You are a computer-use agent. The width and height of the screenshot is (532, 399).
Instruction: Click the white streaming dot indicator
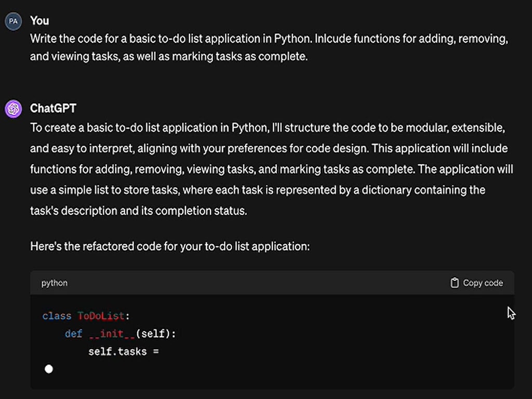(49, 369)
